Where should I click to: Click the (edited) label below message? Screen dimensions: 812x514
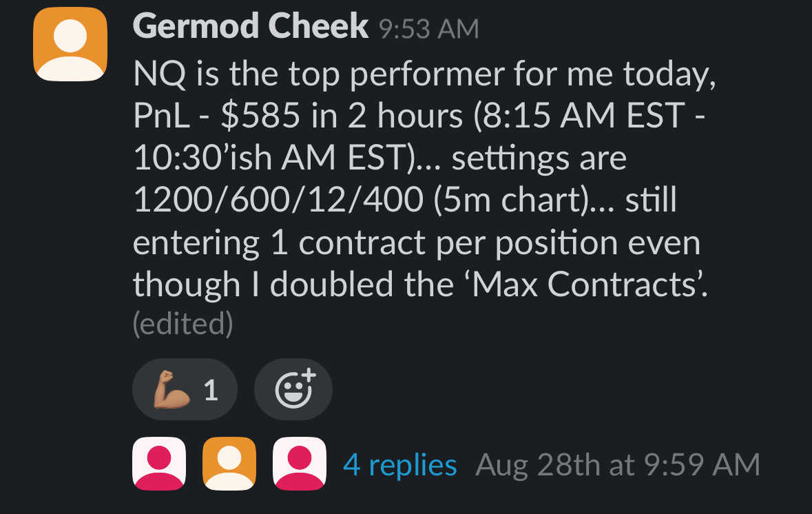click(183, 324)
